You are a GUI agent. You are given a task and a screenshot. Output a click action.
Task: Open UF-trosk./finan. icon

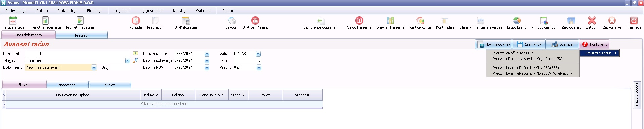pos(255,21)
